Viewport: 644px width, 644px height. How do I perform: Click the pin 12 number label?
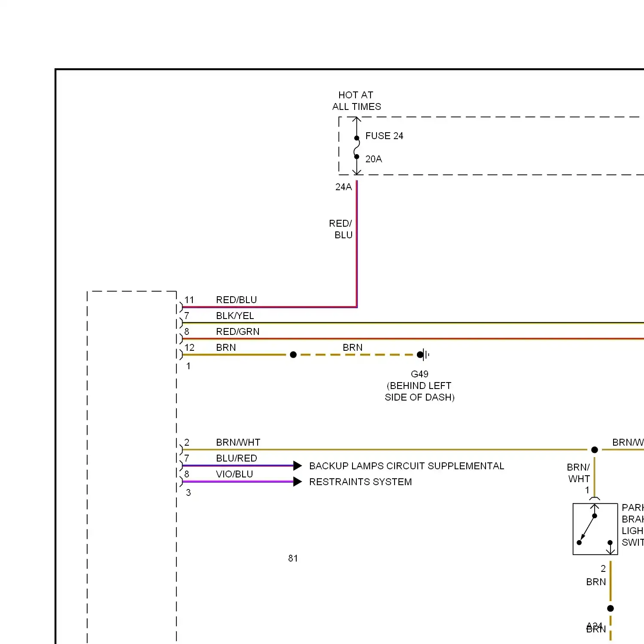tap(189, 347)
